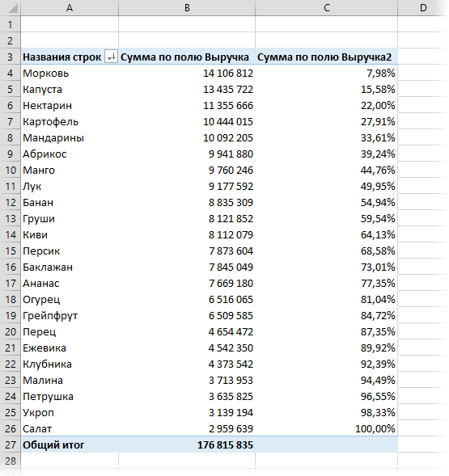
Task: Select the cell 'Петрушка'
Action: [x=70, y=397]
